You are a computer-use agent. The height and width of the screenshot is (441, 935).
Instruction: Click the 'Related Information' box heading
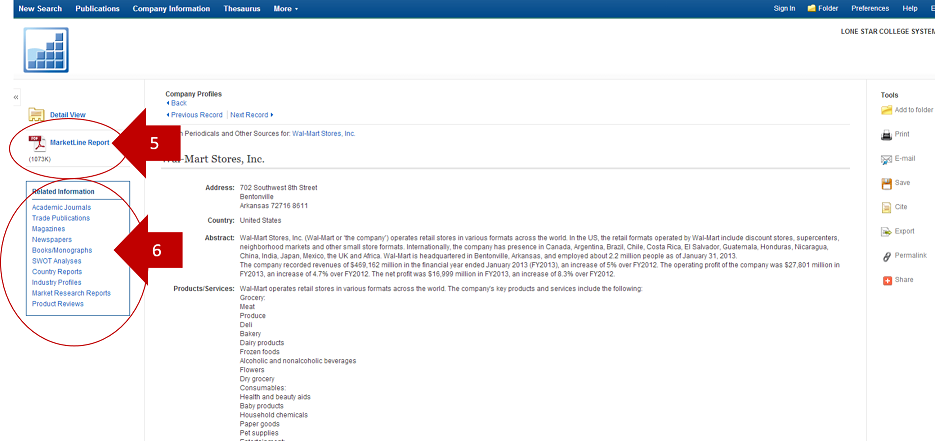click(x=63, y=192)
